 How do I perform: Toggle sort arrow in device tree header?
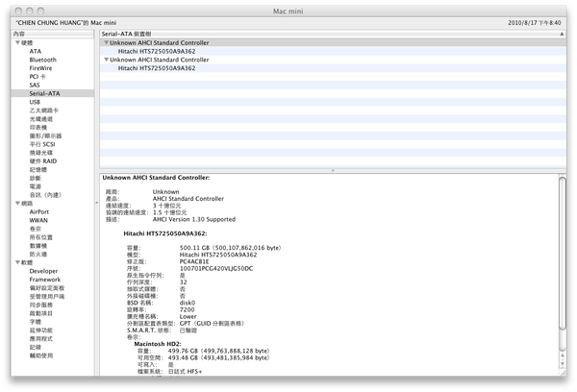click(x=562, y=34)
